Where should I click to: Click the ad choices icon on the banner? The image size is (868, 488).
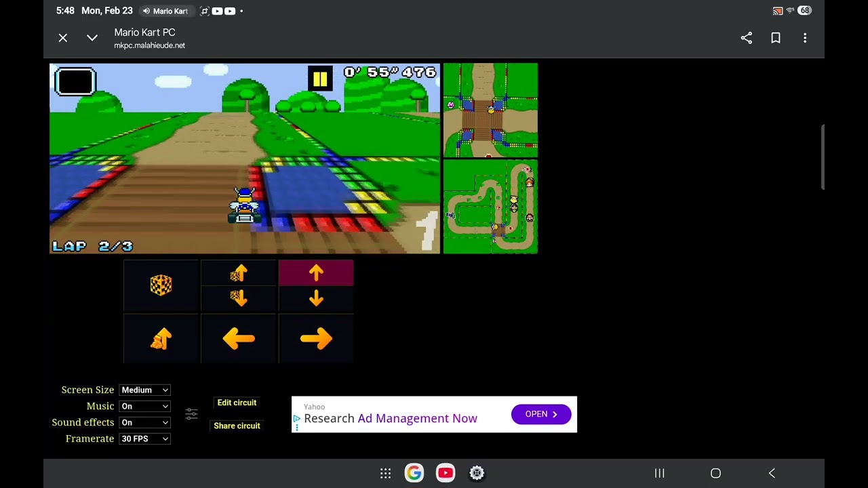click(x=296, y=419)
